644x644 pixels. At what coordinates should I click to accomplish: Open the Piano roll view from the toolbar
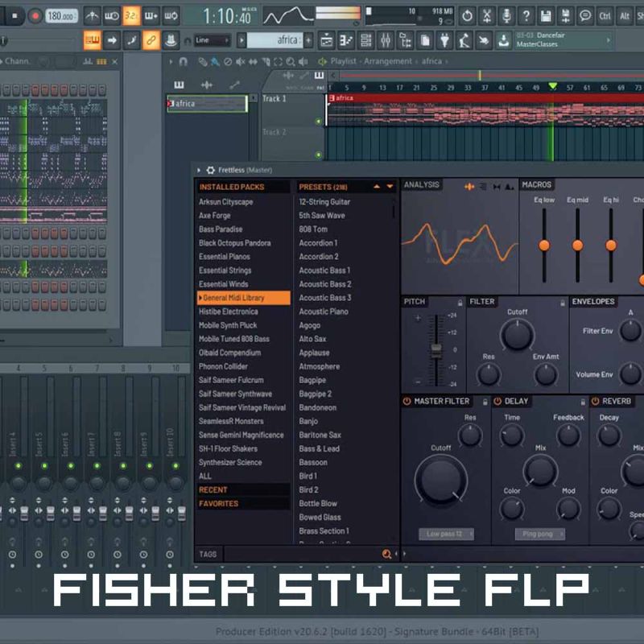click(x=345, y=39)
